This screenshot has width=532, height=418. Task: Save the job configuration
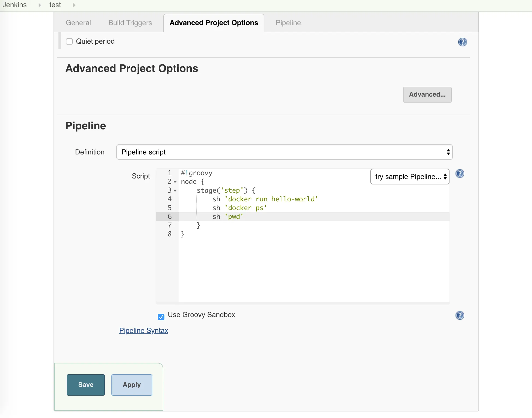click(x=86, y=385)
